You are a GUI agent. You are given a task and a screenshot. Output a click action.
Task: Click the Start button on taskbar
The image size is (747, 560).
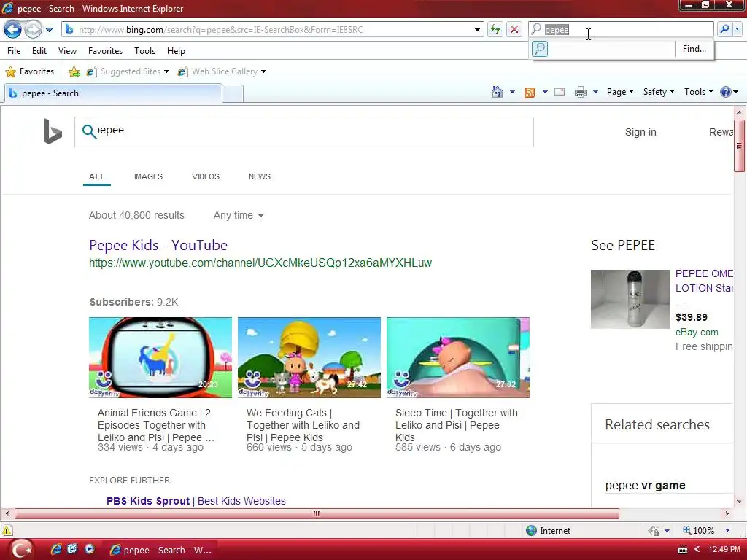coord(21,550)
